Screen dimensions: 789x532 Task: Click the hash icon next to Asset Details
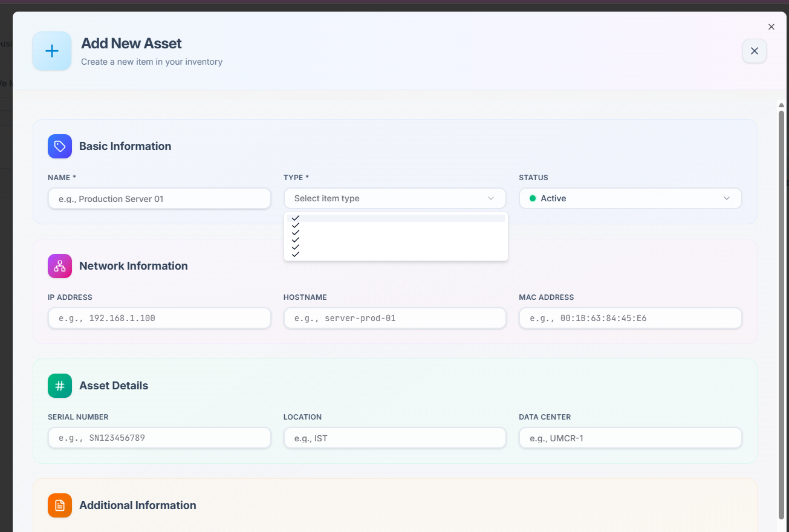click(60, 386)
